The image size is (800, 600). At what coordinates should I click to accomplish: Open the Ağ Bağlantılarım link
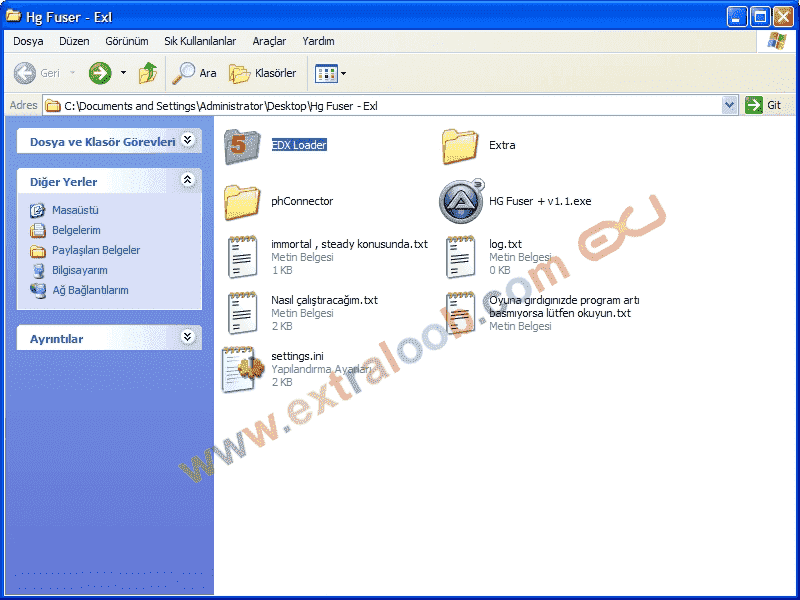90,290
